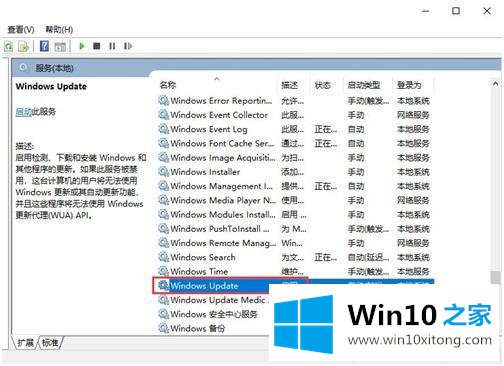Select Windows Image Acquisition gear icon
This screenshot has height=366, width=504.
pyautogui.click(x=163, y=157)
